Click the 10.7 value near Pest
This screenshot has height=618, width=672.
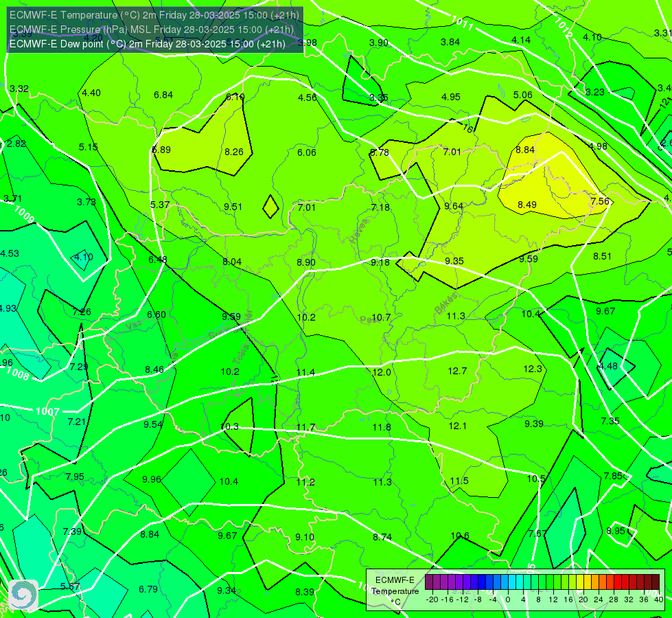tap(381, 317)
